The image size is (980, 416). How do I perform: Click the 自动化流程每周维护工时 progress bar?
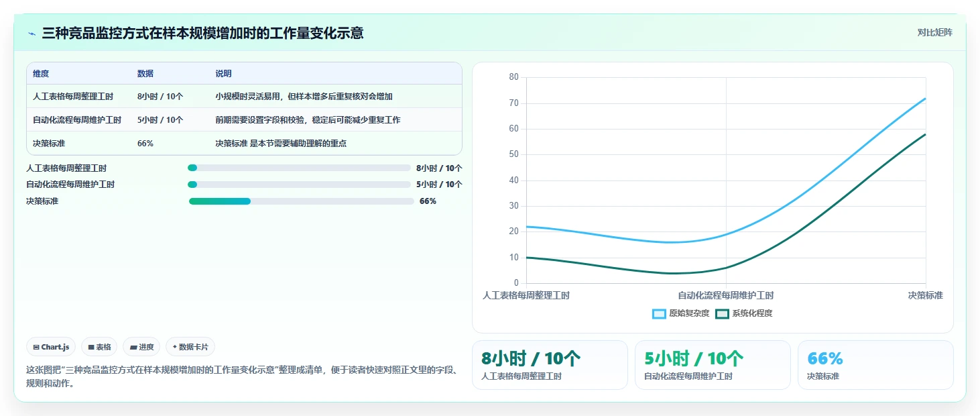(299, 185)
